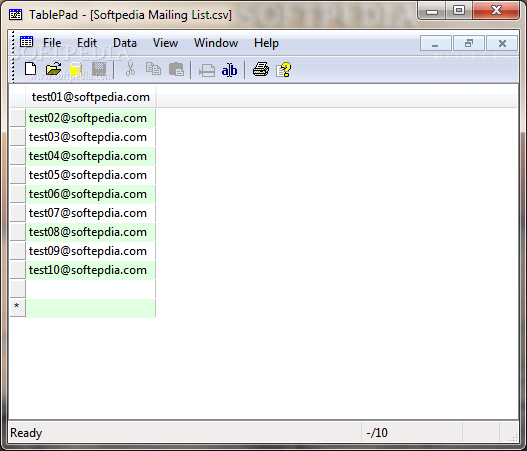Paste with the clipboard icon
The height and width of the screenshot is (451, 527).
tap(176, 69)
